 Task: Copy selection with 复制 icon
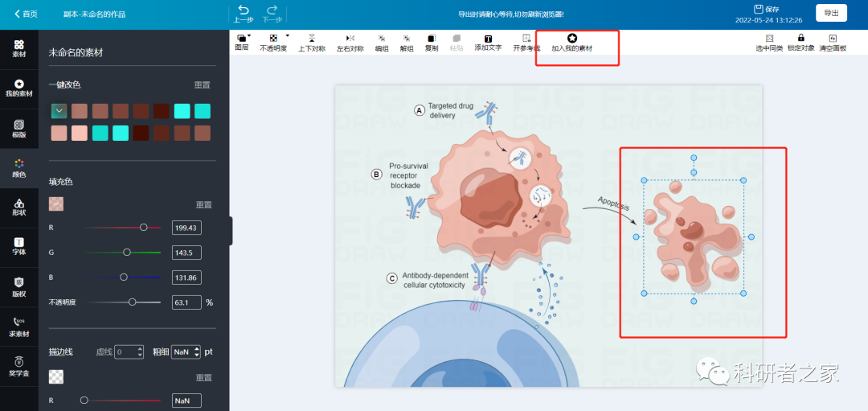click(432, 39)
